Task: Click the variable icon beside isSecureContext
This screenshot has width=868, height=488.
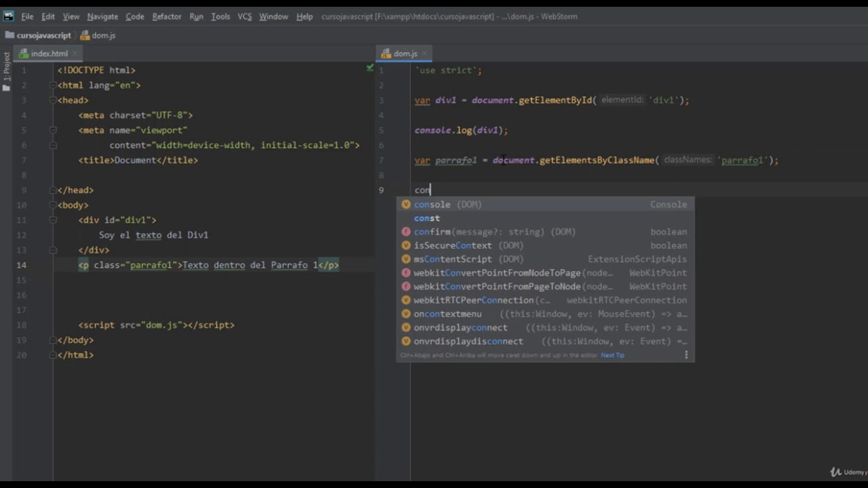Action: point(406,245)
